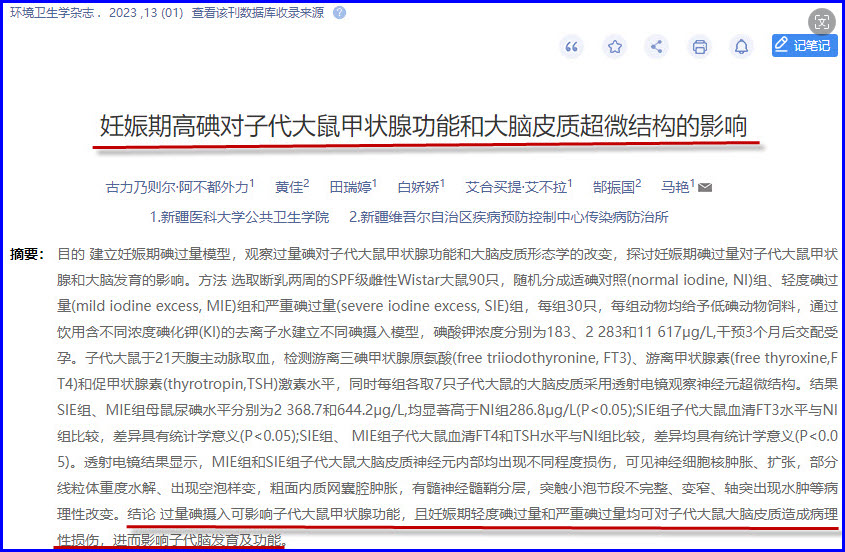Click the bell alert icon
The width and height of the screenshot is (845, 552).
tap(741, 47)
